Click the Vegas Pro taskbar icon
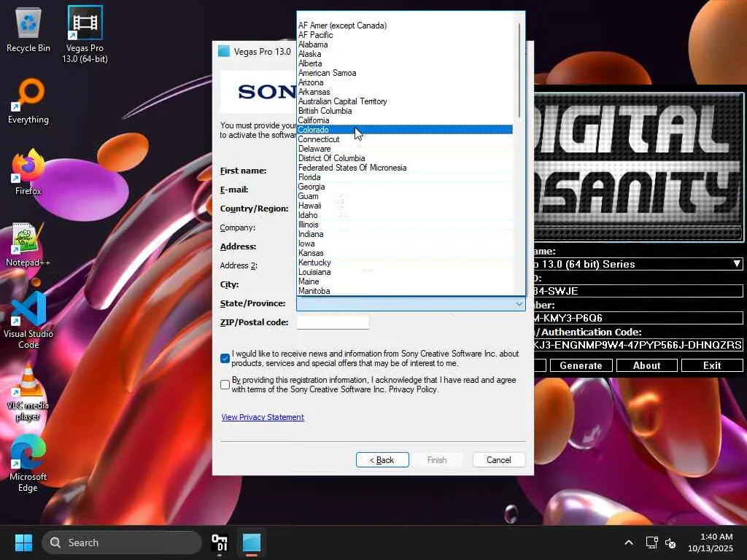 point(252,542)
